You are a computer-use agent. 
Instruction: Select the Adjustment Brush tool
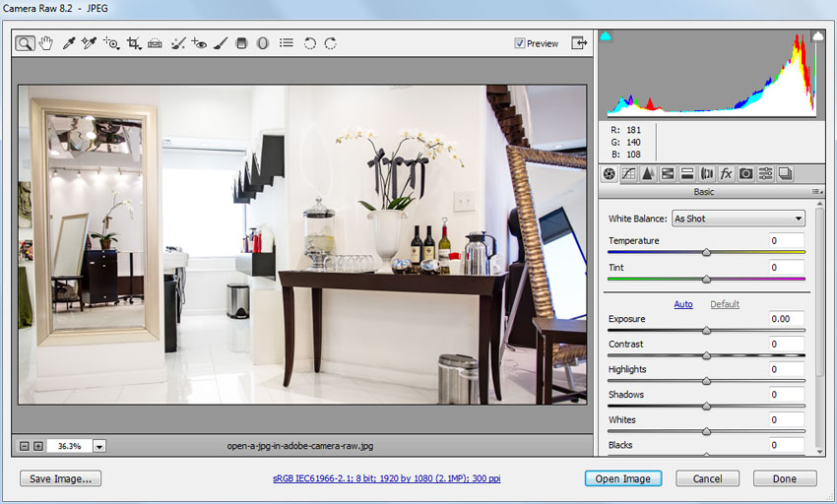(x=221, y=43)
